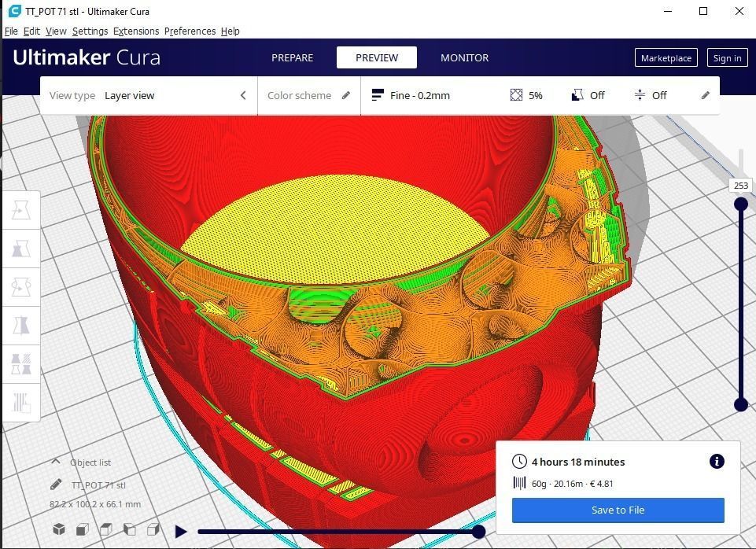This screenshot has width=756, height=549.
Task: Switch to front view camera icon
Action: coord(83,529)
